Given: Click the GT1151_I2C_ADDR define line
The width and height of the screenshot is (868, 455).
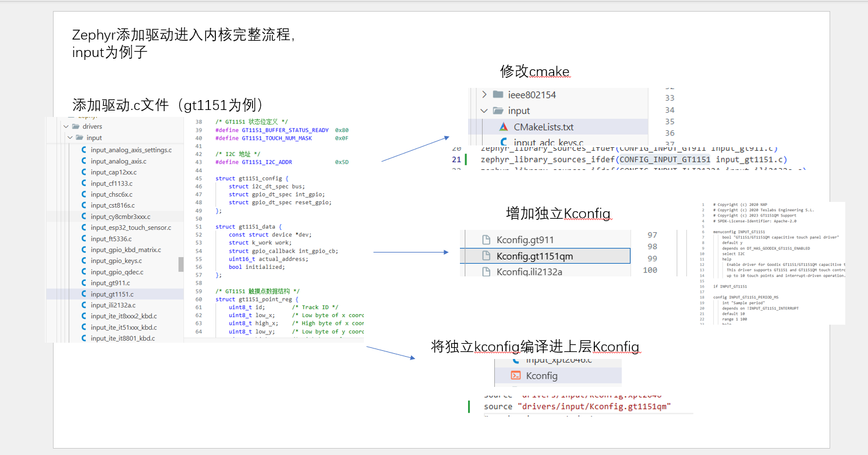Looking at the screenshot, I should click(x=282, y=162).
